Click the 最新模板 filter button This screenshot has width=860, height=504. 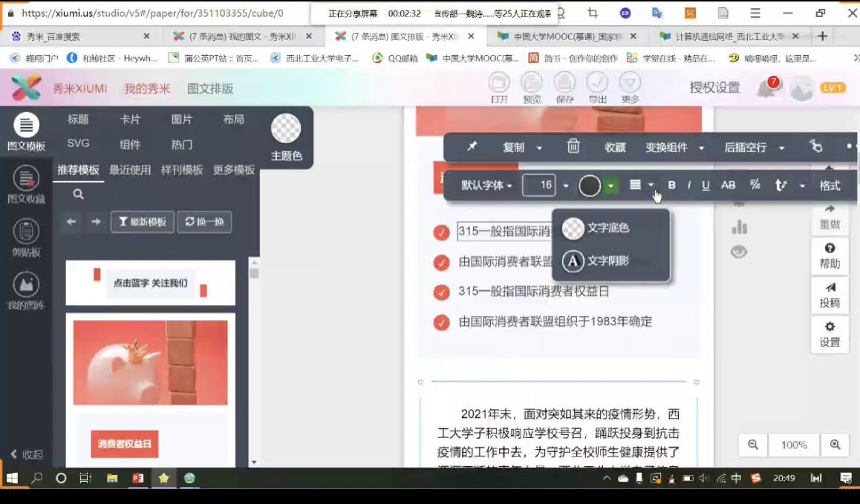click(x=142, y=222)
